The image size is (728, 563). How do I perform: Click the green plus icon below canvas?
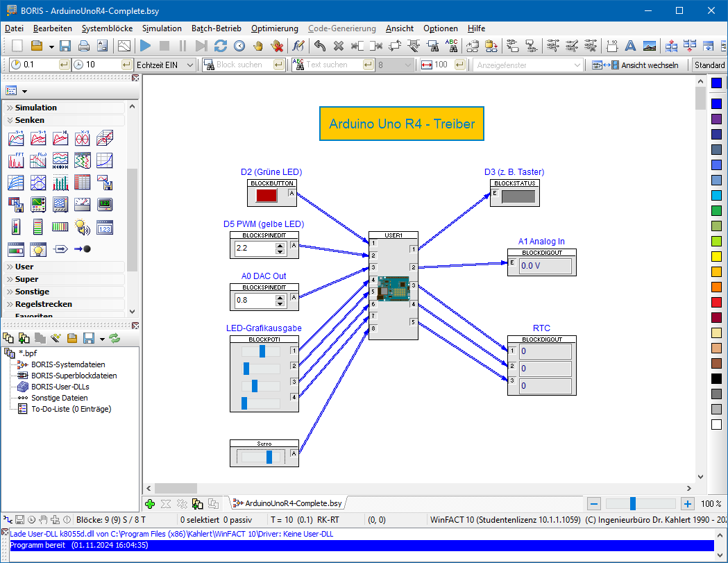tap(150, 503)
